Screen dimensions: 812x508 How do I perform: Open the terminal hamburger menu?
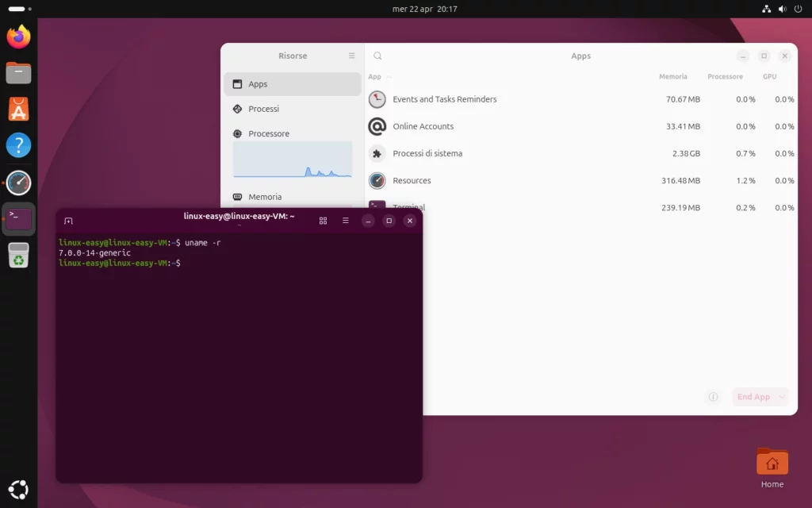(345, 221)
